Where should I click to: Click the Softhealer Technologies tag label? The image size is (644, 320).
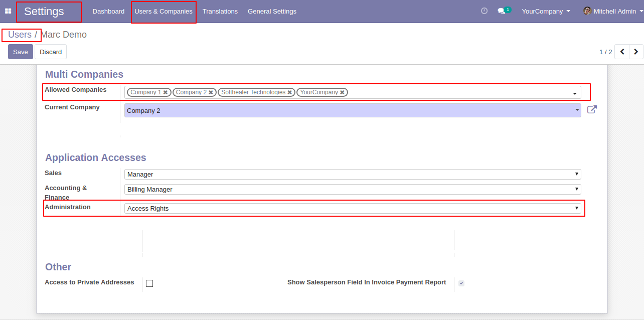(x=253, y=92)
